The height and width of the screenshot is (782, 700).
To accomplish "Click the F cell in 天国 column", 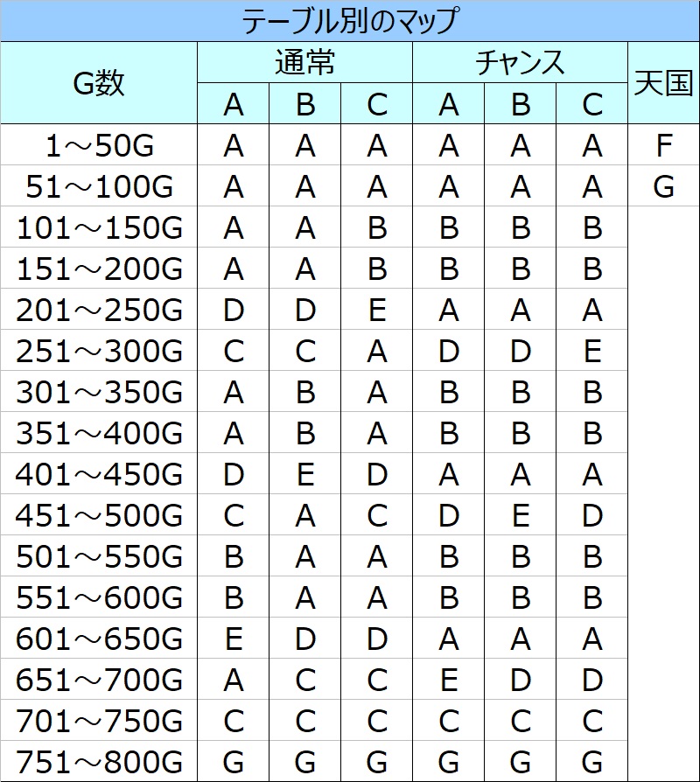I will pos(663,146).
